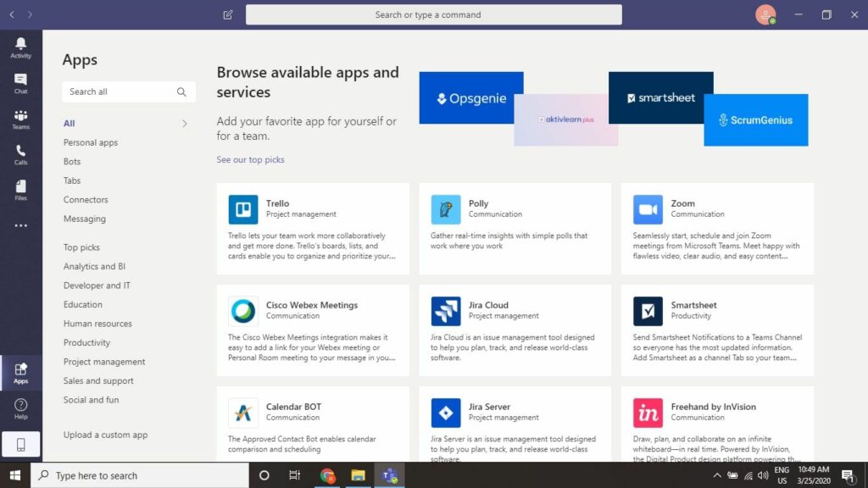This screenshot has width=868, height=488.
Task: Select Analytics and BI category
Action: click(94, 266)
